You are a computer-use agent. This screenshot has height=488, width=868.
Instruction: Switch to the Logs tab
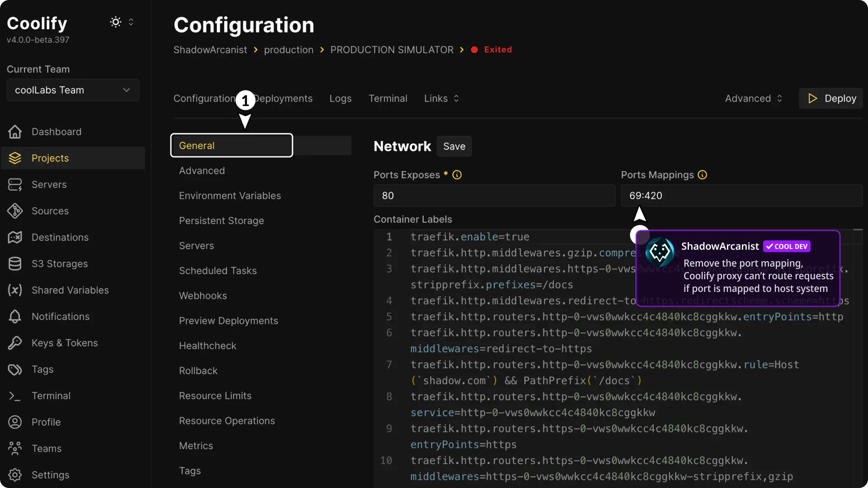pyautogui.click(x=340, y=98)
